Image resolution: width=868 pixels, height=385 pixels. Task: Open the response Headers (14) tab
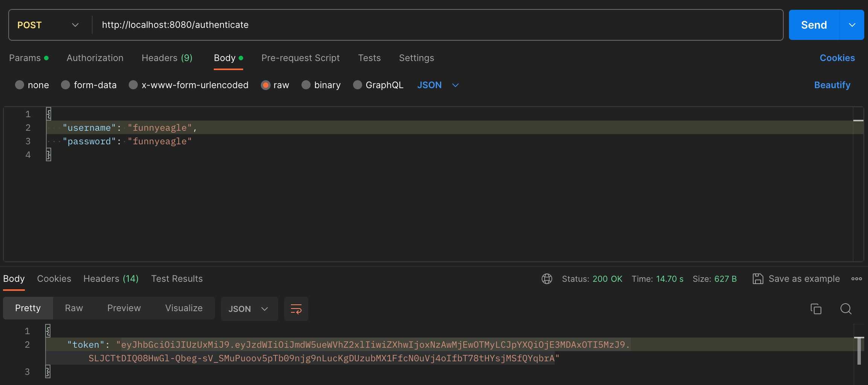[111, 279]
